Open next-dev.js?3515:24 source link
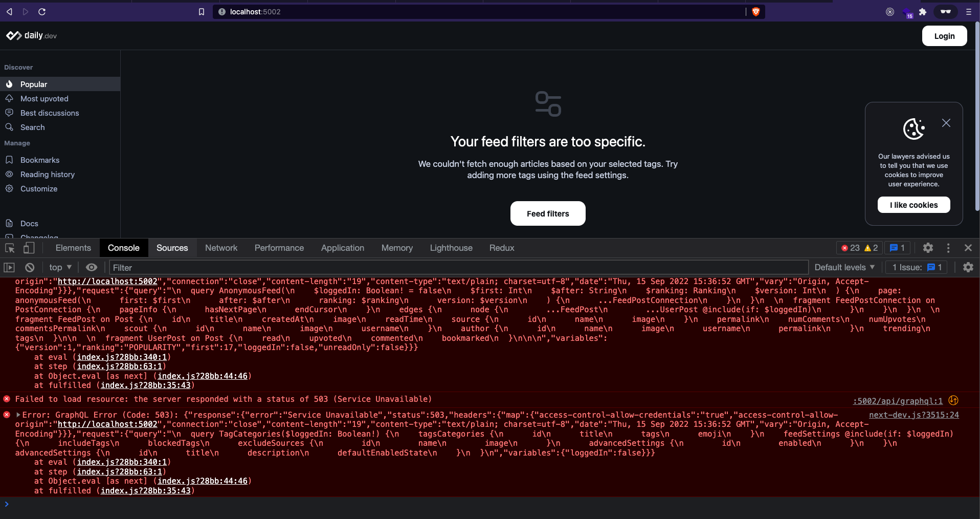The width and height of the screenshot is (980, 519). click(x=914, y=415)
